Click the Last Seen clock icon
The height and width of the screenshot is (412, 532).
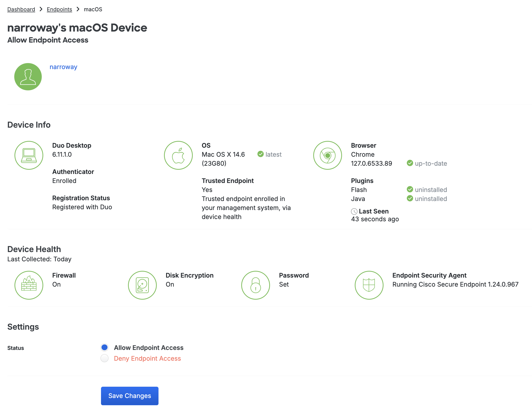354,212
